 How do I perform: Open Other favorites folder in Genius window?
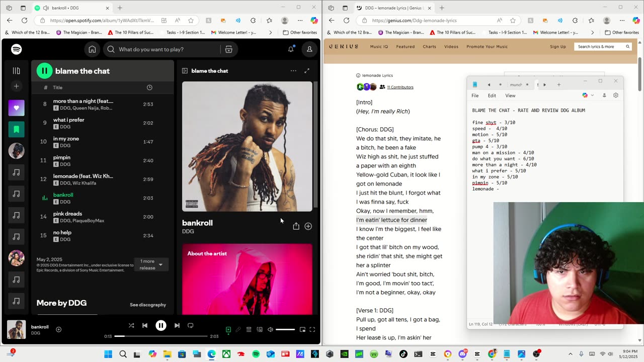[622, 33]
